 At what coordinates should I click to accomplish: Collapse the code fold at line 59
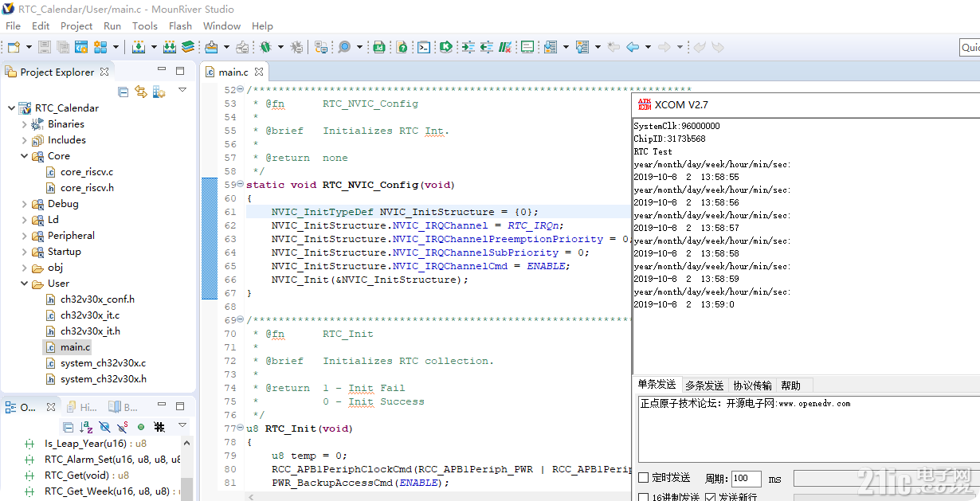click(x=241, y=185)
